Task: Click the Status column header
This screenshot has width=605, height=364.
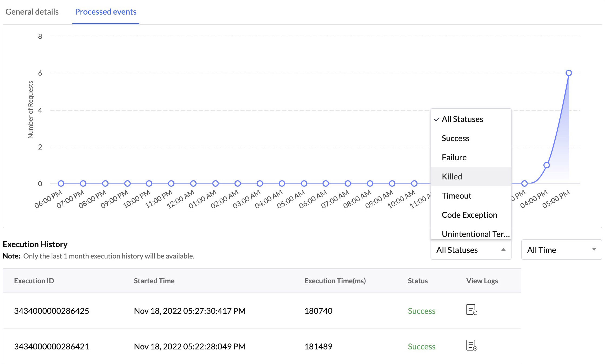Action: tap(418, 281)
